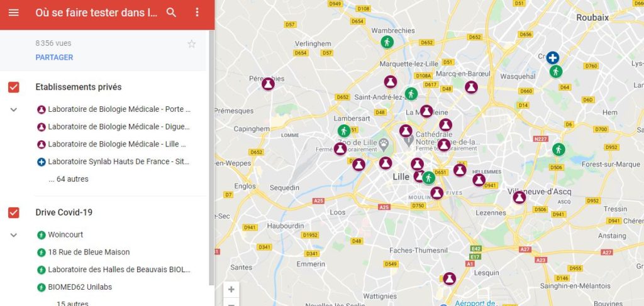
Task: Open the three-dot more options menu
Action: coord(197,13)
